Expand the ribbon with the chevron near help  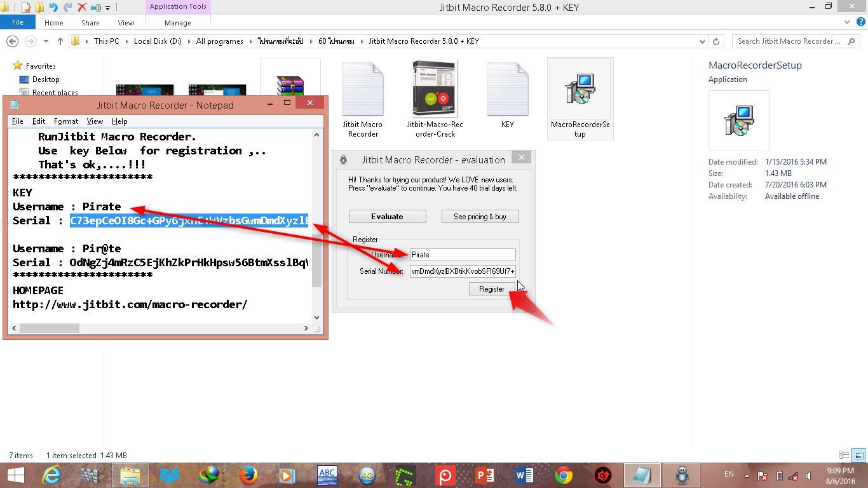click(x=846, y=22)
